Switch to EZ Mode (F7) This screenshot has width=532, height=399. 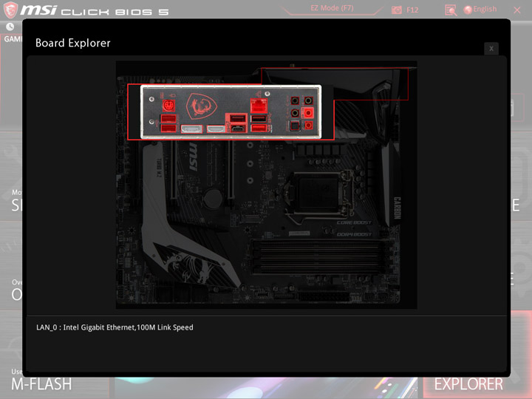(x=332, y=8)
